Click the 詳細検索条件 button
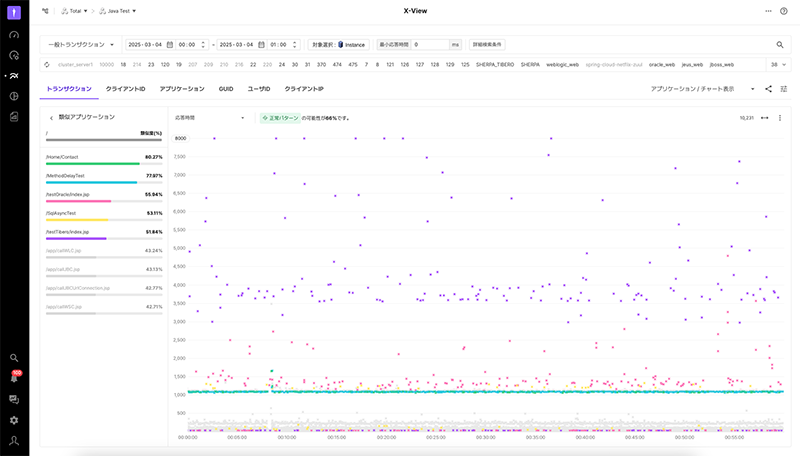Viewport: 800px width, 456px height. point(486,45)
